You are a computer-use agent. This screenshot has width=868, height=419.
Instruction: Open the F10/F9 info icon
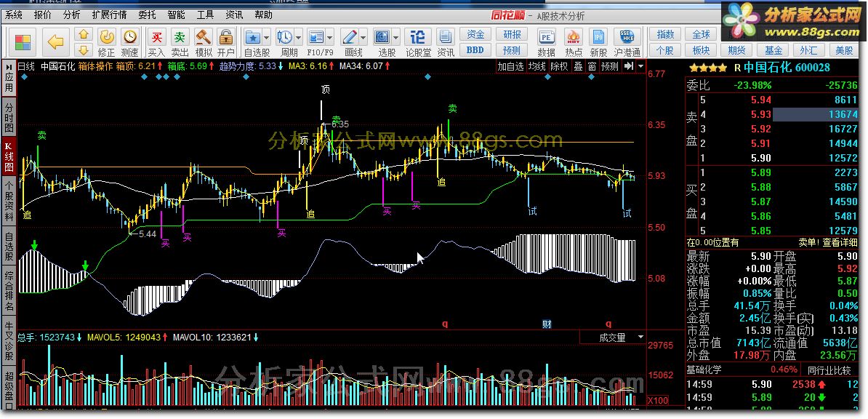[316, 37]
